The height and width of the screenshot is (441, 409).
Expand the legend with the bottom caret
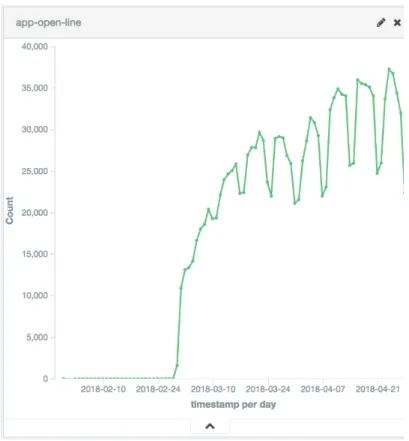pyautogui.click(x=210, y=426)
